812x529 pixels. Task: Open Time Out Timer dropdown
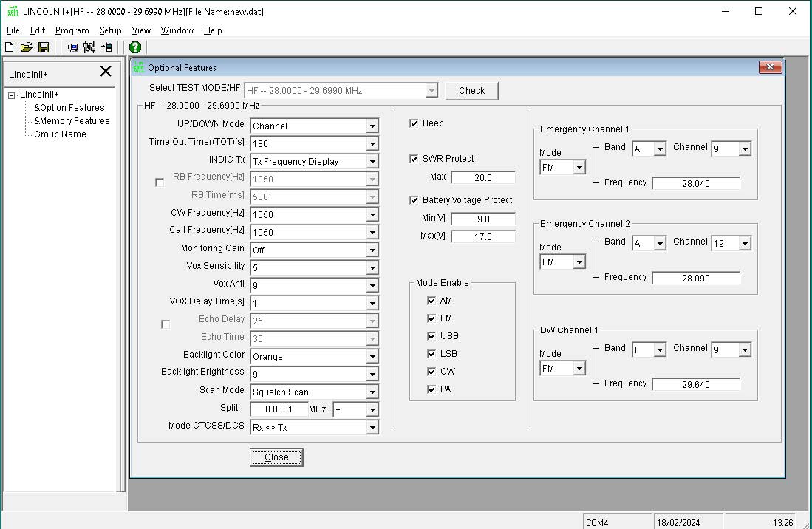pos(372,143)
